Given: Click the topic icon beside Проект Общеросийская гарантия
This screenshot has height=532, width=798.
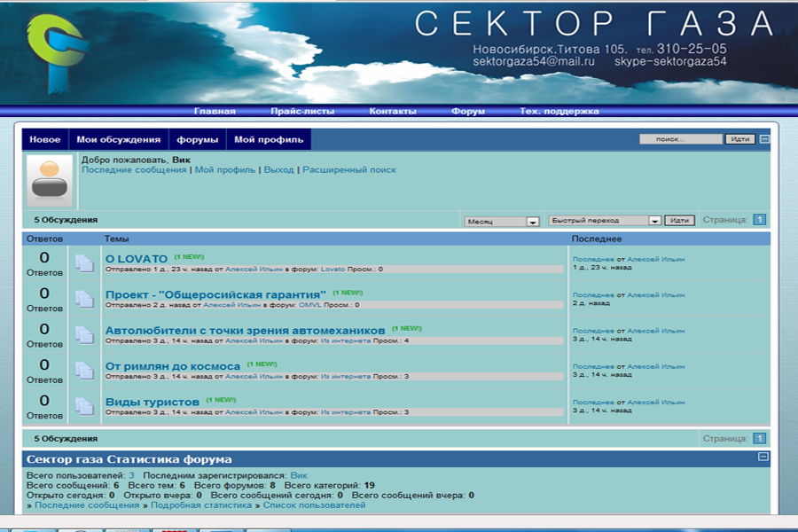Looking at the screenshot, I should click(84, 300).
